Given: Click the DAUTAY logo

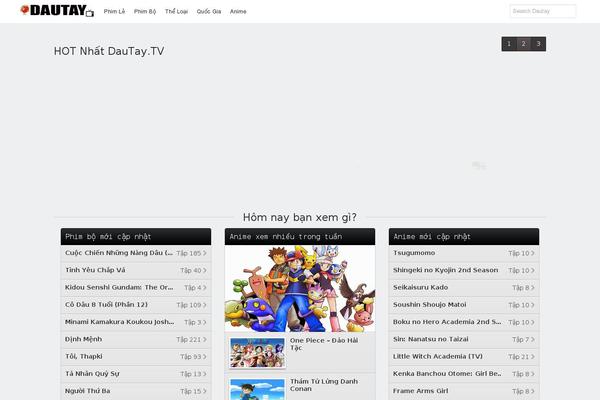Looking at the screenshot, I should pyautogui.click(x=57, y=11).
